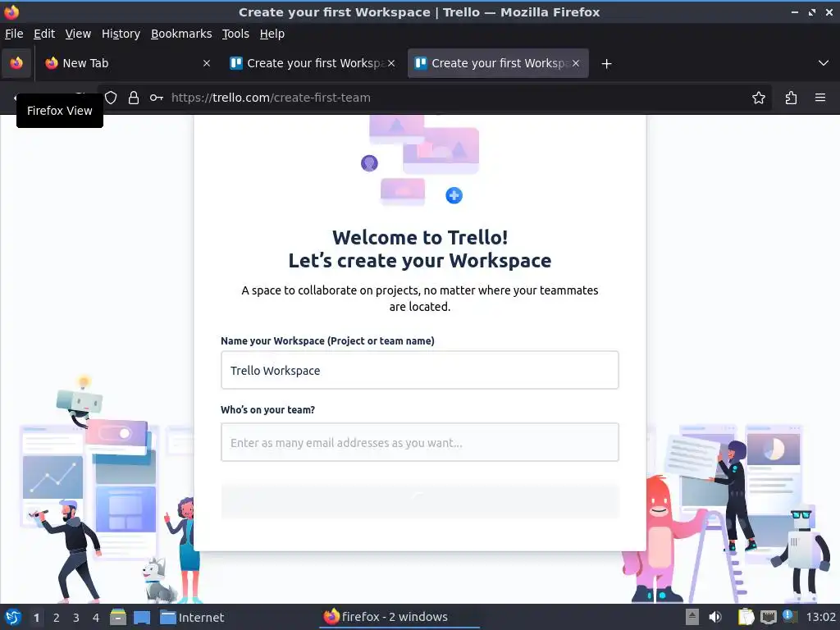Image resolution: width=840 pixels, height=630 pixels.
Task: Click the show desktop taskbar icon
Action: click(x=141, y=617)
